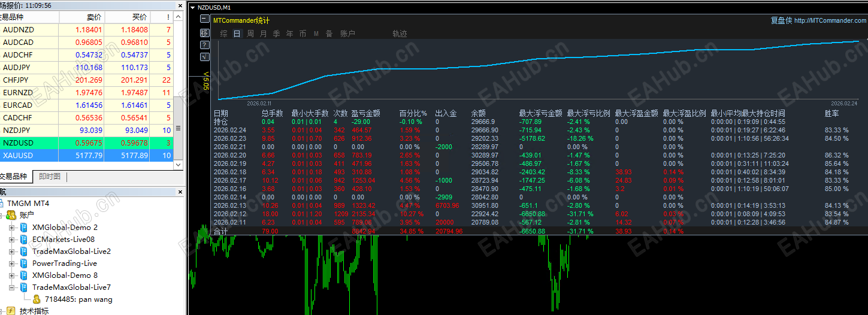This screenshot has width=868, height=315.
Task: Click the TradeMaxGlobal-Live7 server icon
Action: (24, 287)
